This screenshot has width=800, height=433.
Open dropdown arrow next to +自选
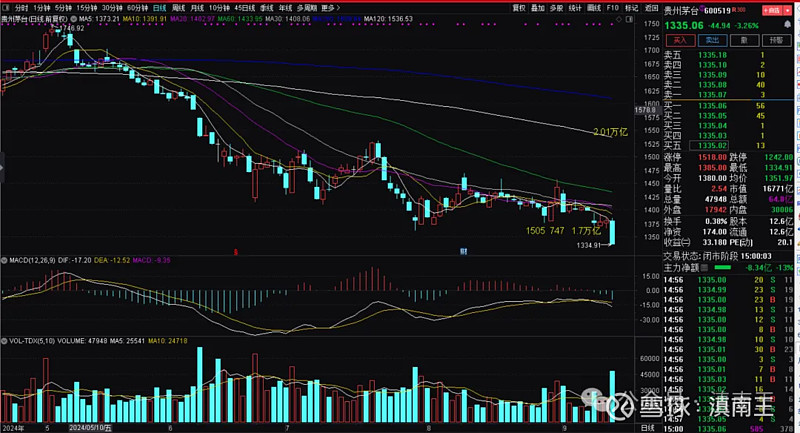[788, 10]
